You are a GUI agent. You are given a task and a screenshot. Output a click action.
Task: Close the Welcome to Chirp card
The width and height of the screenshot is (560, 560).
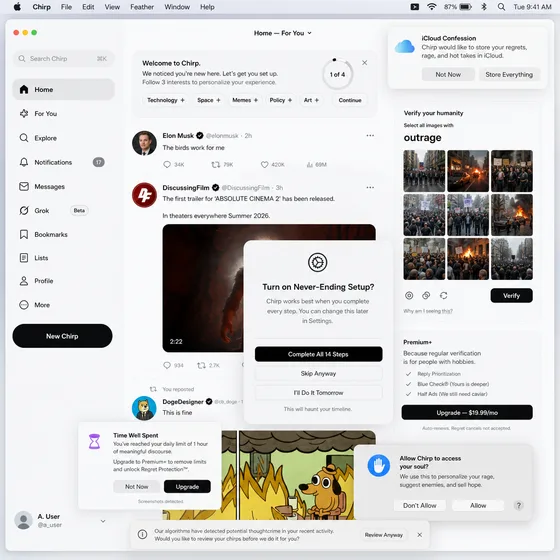364,63
